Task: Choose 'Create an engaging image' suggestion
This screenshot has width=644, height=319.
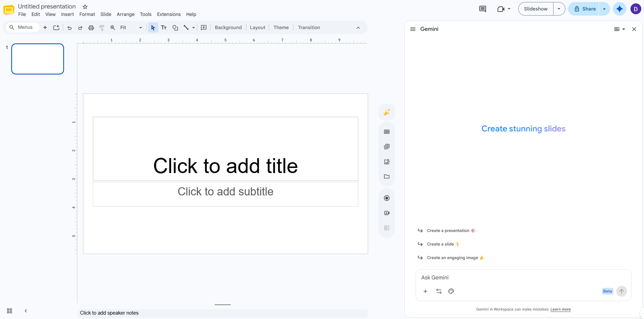Action: point(451,258)
